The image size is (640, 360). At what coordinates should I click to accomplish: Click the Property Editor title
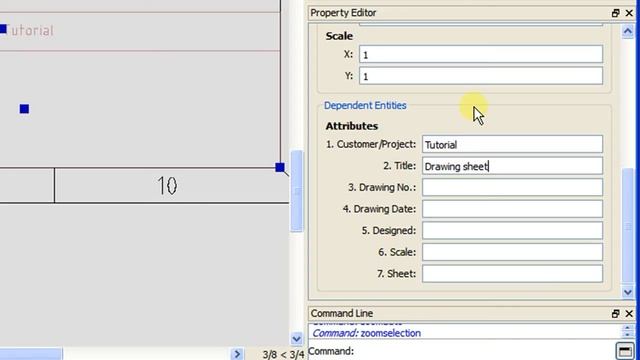pyautogui.click(x=343, y=13)
